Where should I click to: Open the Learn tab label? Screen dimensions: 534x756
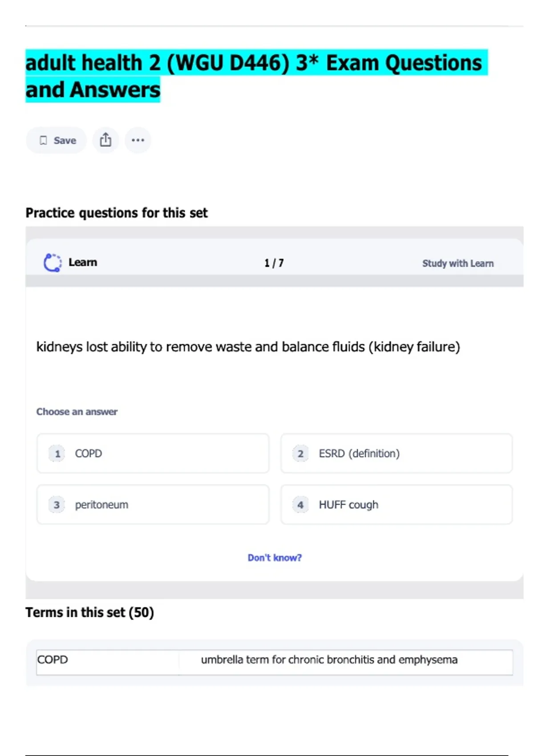click(x=83, y=262)
